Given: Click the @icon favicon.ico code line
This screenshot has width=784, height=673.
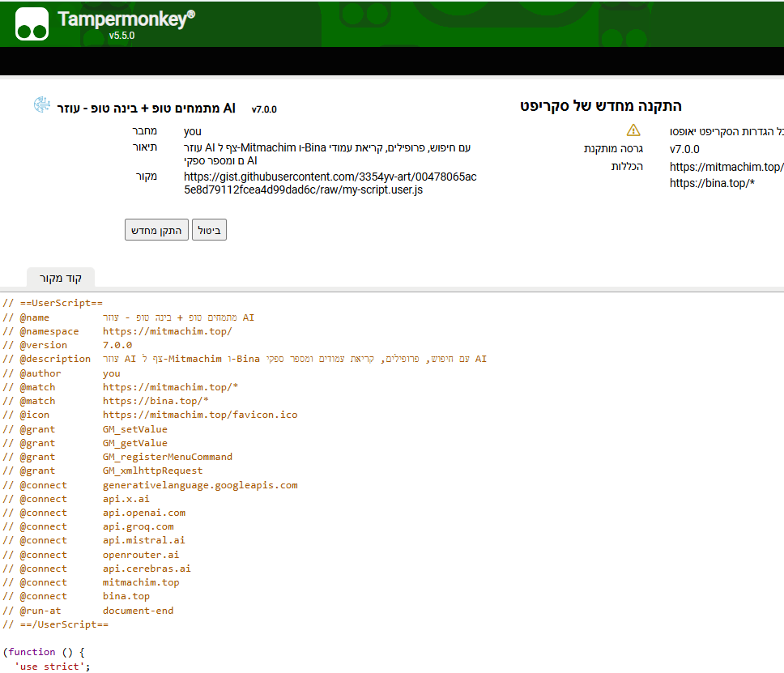Looking at the screenshot, I should tap(150, 415).
